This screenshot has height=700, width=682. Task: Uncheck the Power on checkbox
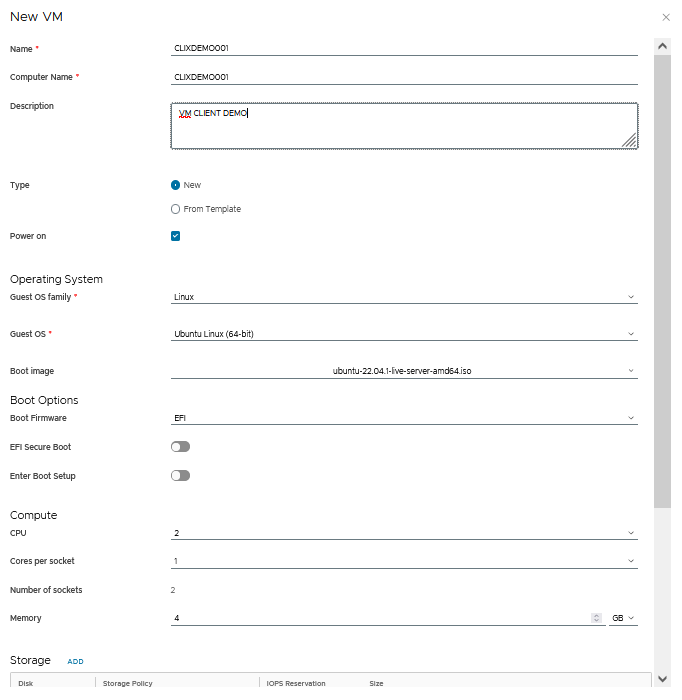[x=176, y=236]
